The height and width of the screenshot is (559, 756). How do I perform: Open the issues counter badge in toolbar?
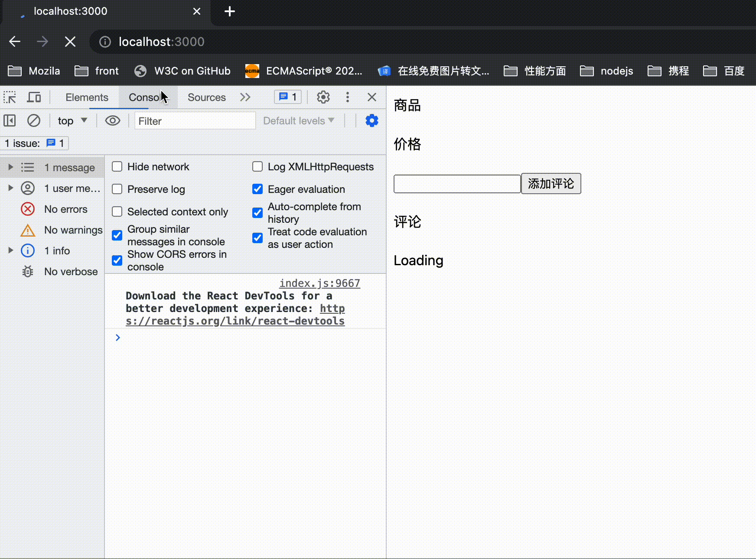pos(288,97)
